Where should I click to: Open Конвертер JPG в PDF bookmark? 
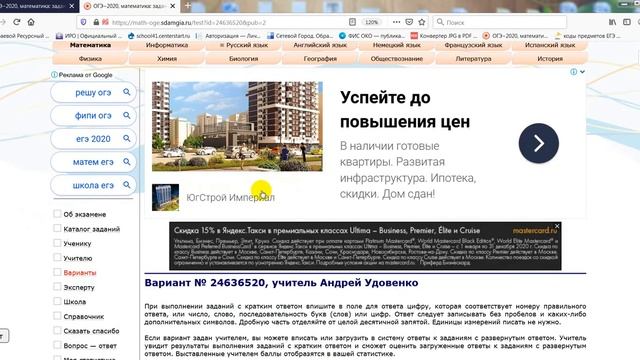pos(443,36)
